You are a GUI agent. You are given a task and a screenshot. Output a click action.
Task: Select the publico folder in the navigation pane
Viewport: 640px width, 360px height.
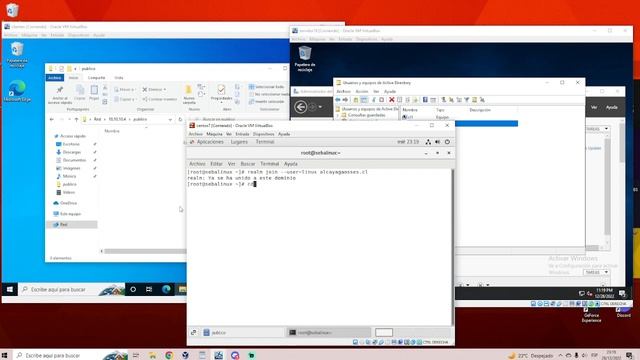[66, 184]
